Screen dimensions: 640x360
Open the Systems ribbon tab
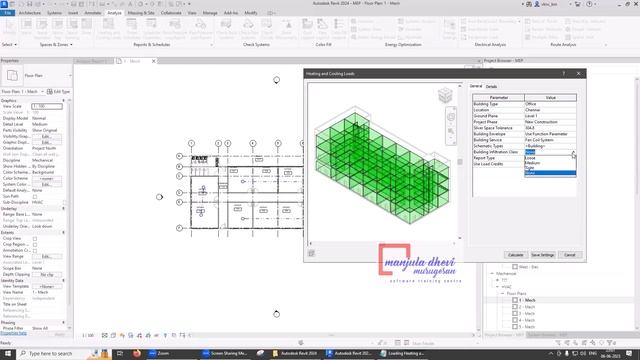pos(54,13)
